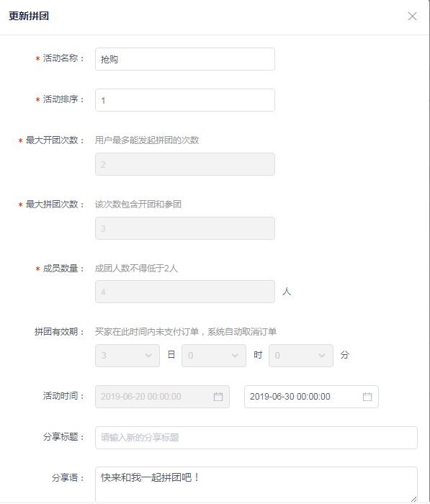Click the 活动名称 input containing 抢购
Viewport: 430px width, 504px height.
(x=185, y=59)
